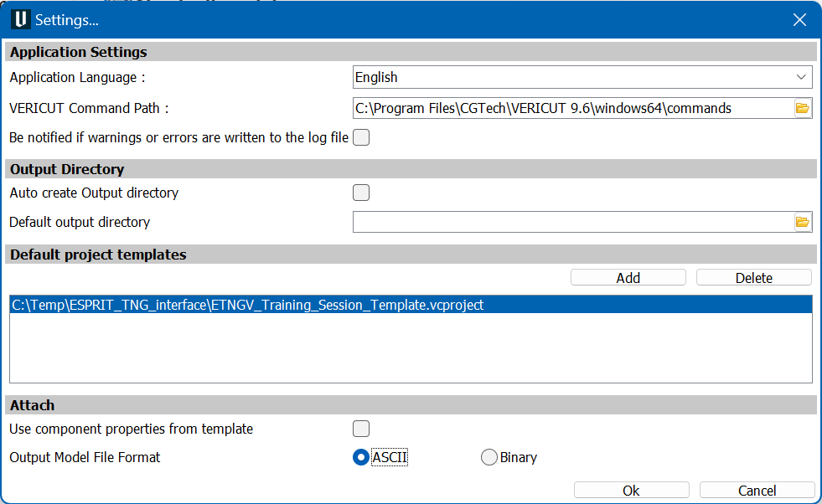The width and height of the screenshot is (822, 504).
Task: Click the Attach section header
Action: (411, 405)
